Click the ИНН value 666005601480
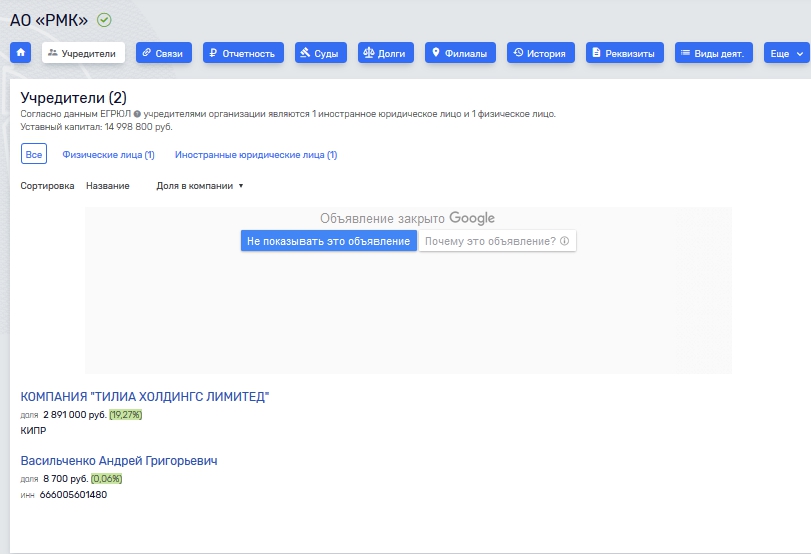Screen dimensions: 811x554 coord(73,495)
